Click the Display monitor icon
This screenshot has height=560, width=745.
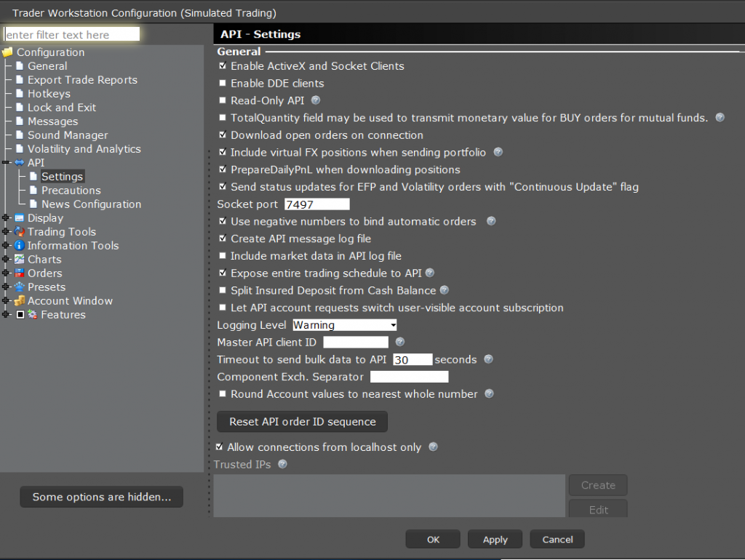pyautogui.click(x=20, y=218)
